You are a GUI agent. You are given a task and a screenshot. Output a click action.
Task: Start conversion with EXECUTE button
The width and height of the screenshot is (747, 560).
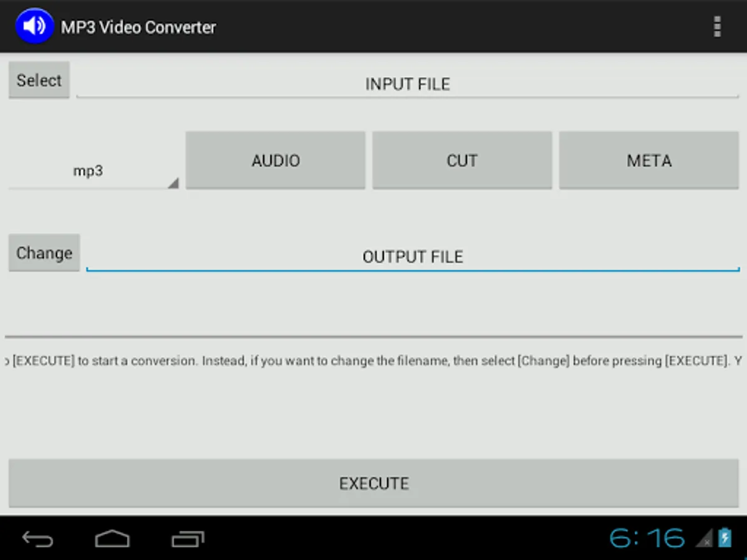point(374,483)
